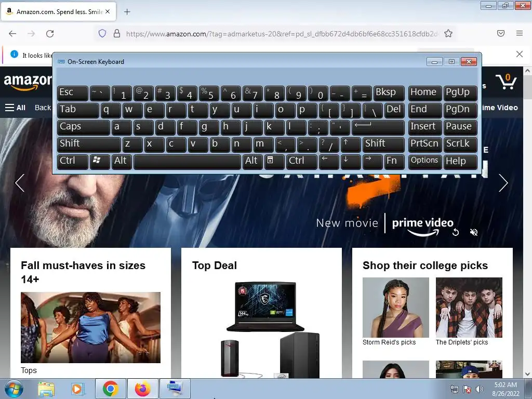Click the Enter key on On-Screen Keyboard
532x399 pixels.
(x=378, y=127)
